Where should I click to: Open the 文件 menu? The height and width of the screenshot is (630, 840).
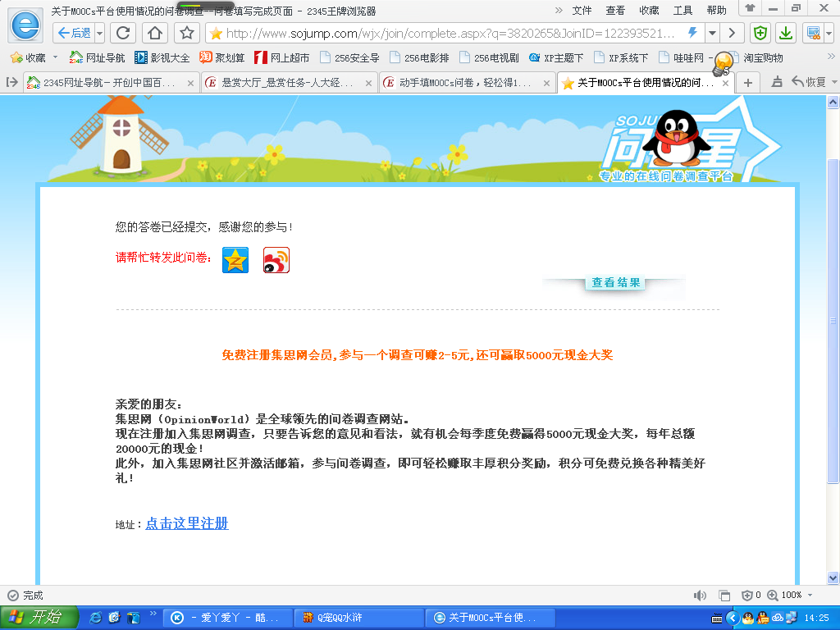(582, 10)
